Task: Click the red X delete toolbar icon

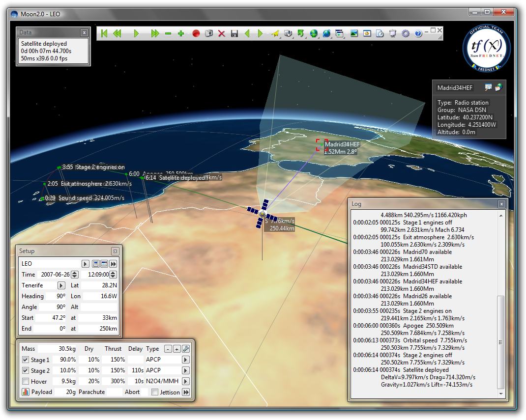Action: 221,33
